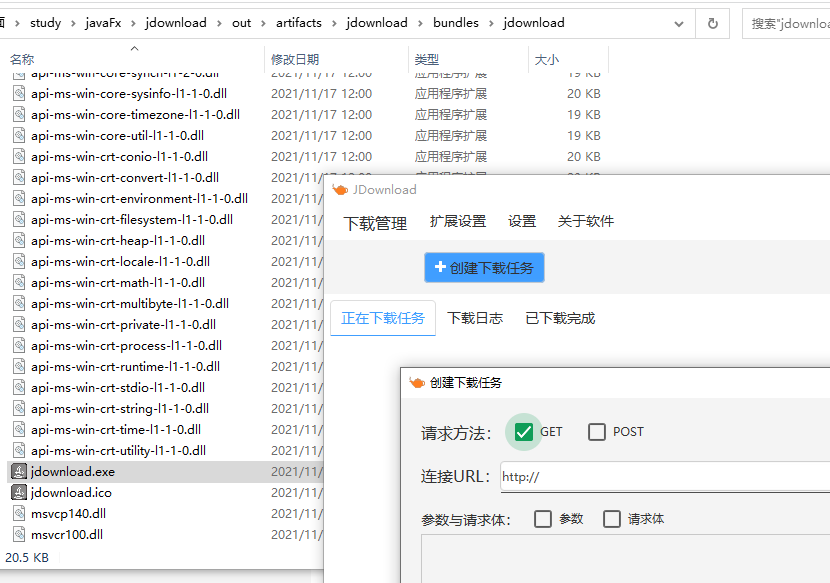Click icon of api-ms-win-crt-filesystem-l1-1-0.dll

19,220
